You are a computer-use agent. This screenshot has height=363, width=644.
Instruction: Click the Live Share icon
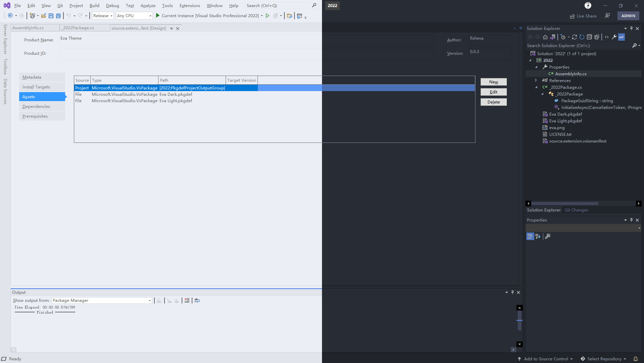pos(583,16)
